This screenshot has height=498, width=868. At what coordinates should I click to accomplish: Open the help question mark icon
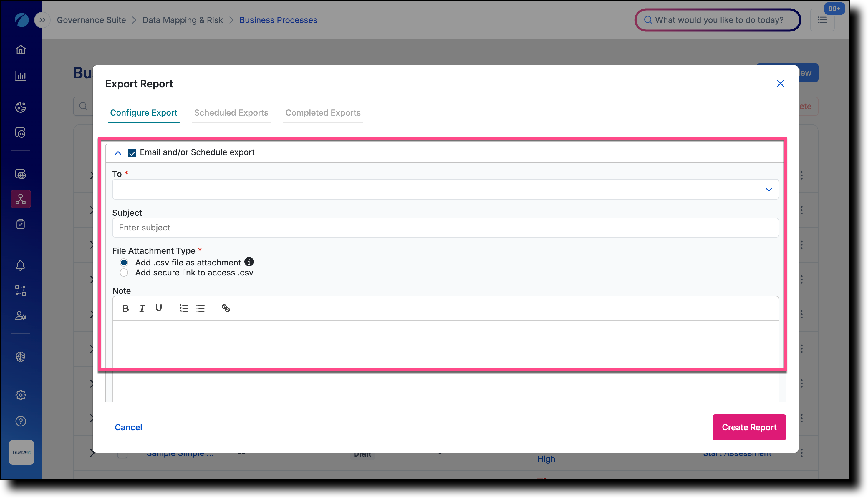(x=21, y=421)
